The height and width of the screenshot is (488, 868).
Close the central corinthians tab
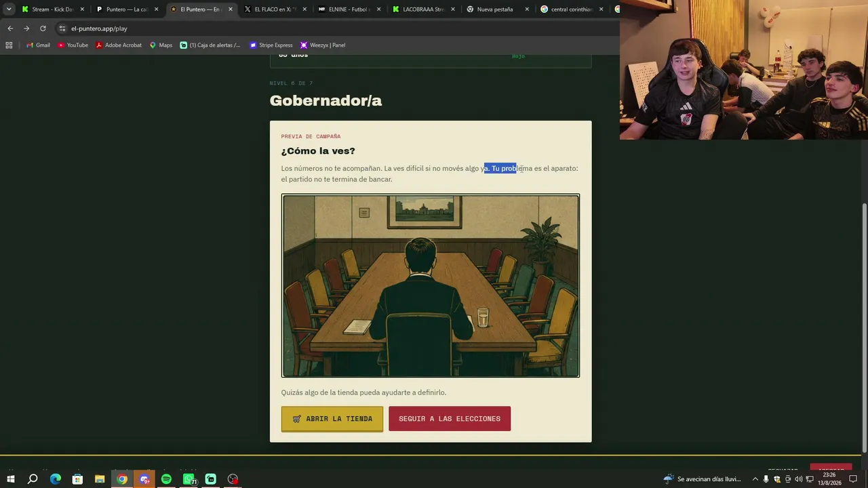tap(601, 9)
